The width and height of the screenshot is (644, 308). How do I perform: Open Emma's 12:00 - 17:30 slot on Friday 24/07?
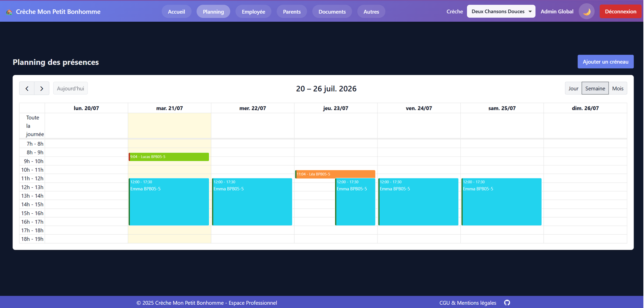coord(418,202)
